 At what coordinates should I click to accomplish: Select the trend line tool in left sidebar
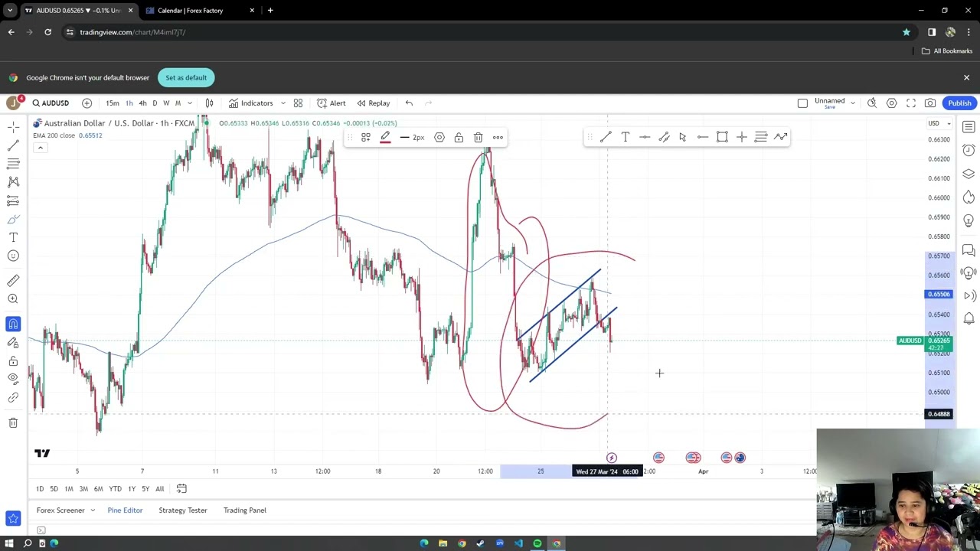point(13,145)
